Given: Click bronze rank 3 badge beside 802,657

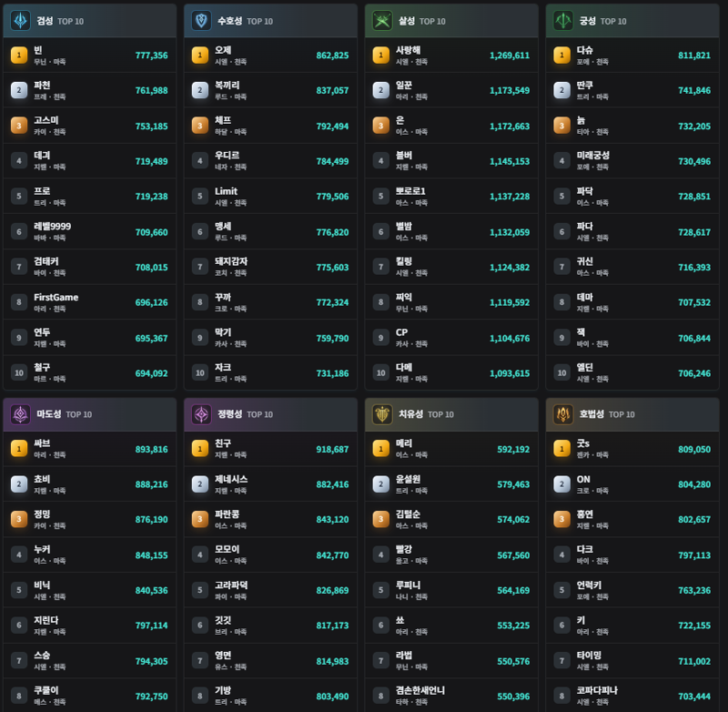Looking at the screenshot, I should (561, 519).
